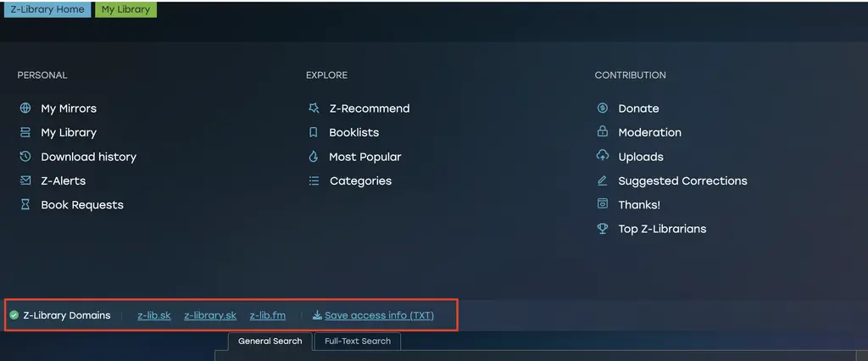868x361 pixels.
Task: Click the list icon beside Categories
Action: click(x=314, y=180)
